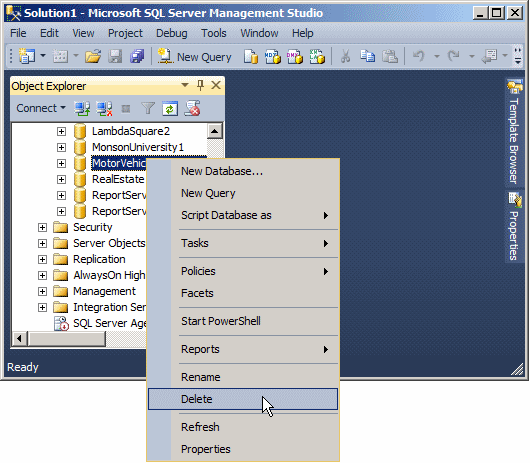Click the Copy icon in toolbar
The height and width of the screenshot is (463, 530).
[x=367, y=56]
